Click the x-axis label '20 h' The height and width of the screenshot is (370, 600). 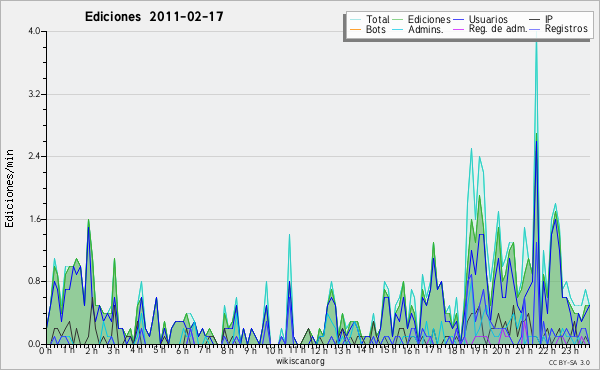pyautogui.click(x=501, y=350)
